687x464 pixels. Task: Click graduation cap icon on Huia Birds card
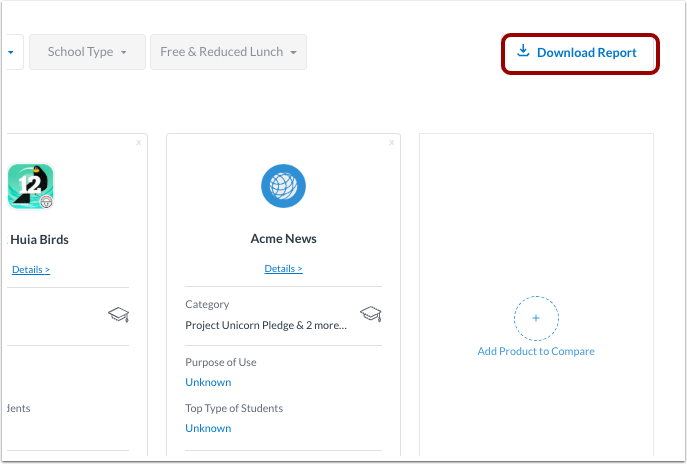119,314
